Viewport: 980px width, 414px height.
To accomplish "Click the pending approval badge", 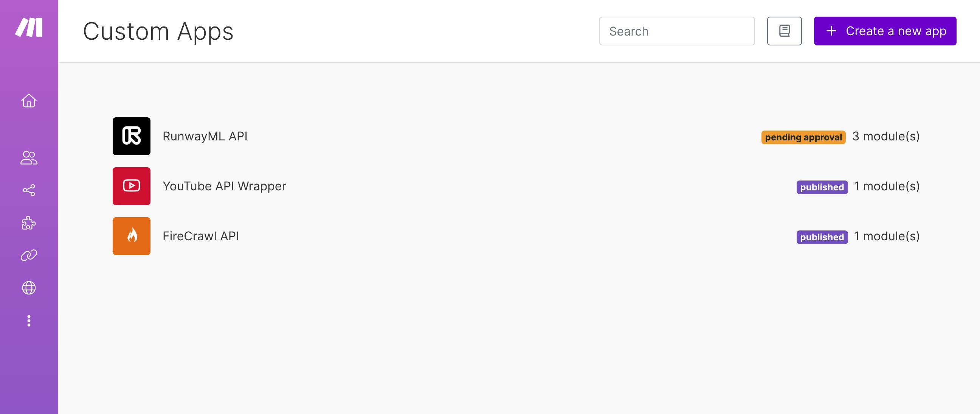I will pyautogui.click(x=803, y=137).
